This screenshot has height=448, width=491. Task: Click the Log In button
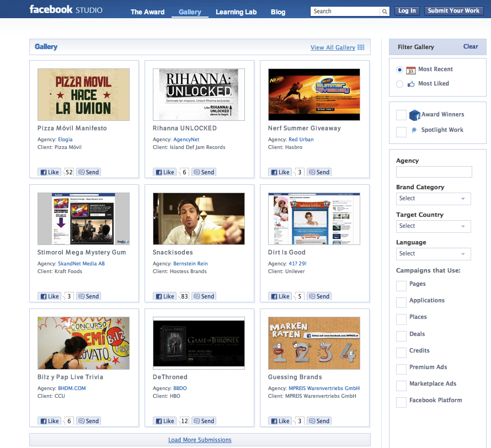tap(407, 10)
